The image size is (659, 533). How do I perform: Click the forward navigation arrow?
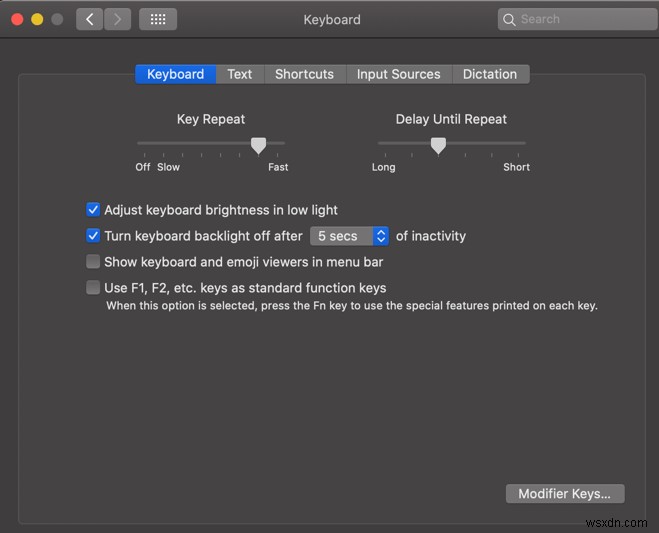pos(117,19)
